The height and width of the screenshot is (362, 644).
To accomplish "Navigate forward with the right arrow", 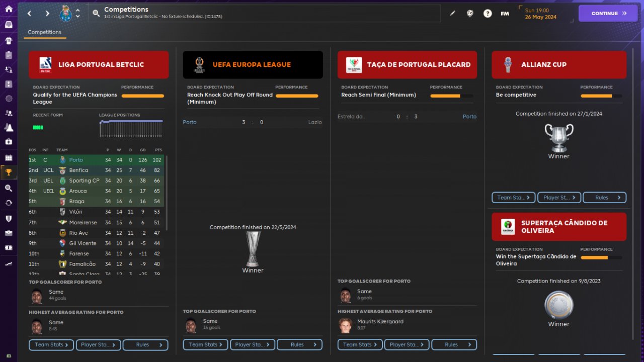I will point(47,14).
